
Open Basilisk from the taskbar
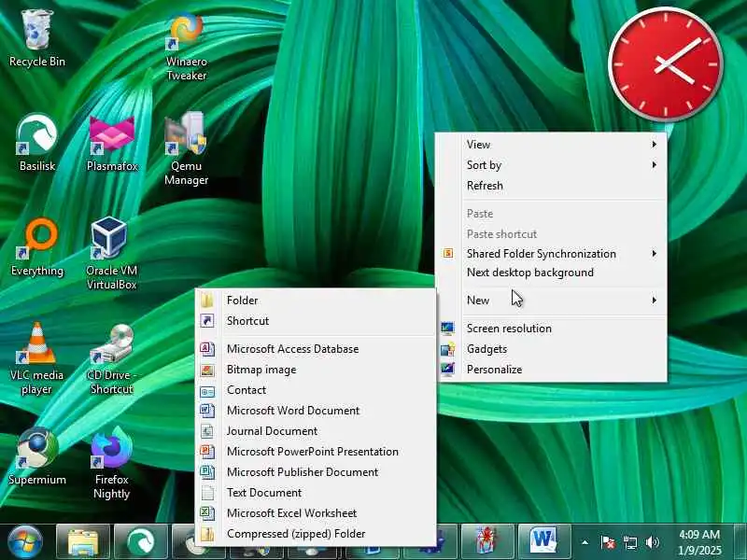tap(141, 542)
